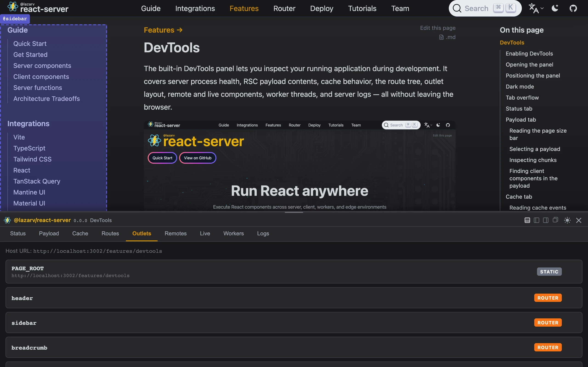This screenshot has width=588, height=367.
Task: Dock DevTools panel to the right side
Action: (x=546, y=220)
